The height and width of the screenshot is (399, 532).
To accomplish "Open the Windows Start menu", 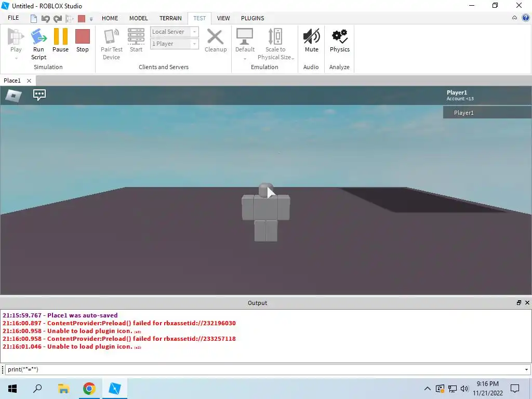I will [12, 389].
